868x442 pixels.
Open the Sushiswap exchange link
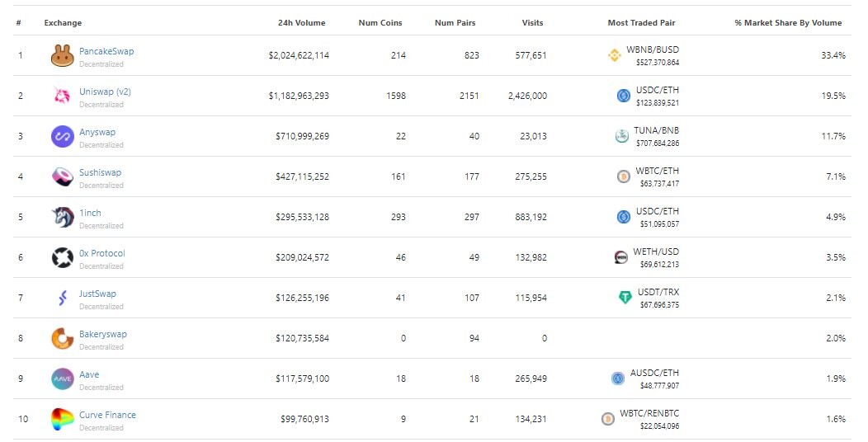tap(100, 172)
